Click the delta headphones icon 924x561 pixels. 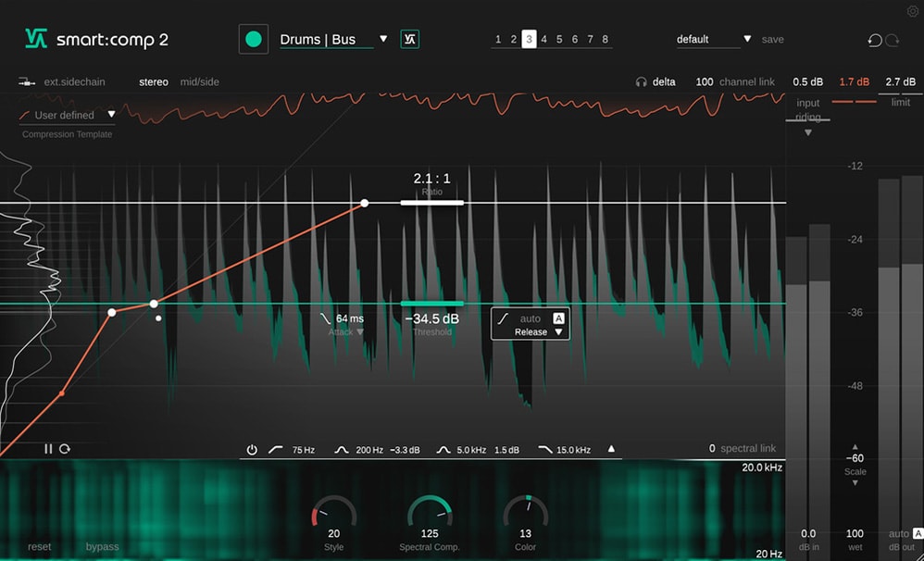point(641,82)
